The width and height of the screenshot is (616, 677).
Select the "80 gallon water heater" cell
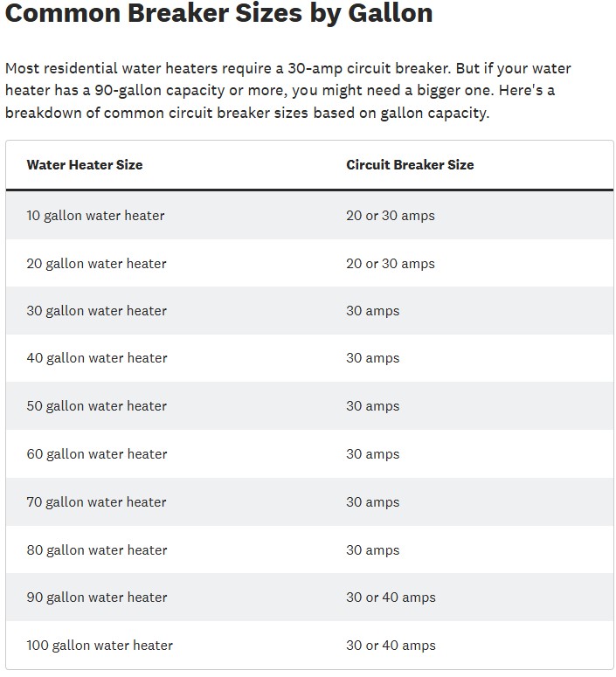coord(96,550)
